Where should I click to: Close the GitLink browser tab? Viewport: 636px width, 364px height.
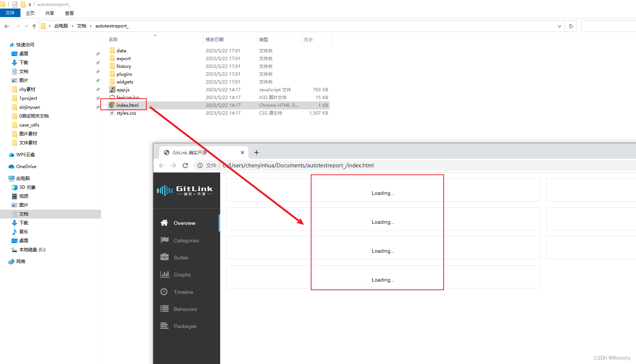242,153
